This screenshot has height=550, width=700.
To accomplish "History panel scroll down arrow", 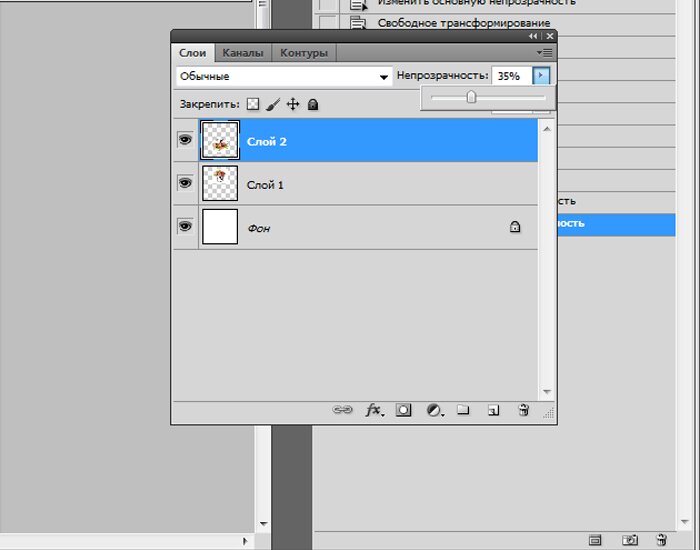I will (685, 522).
